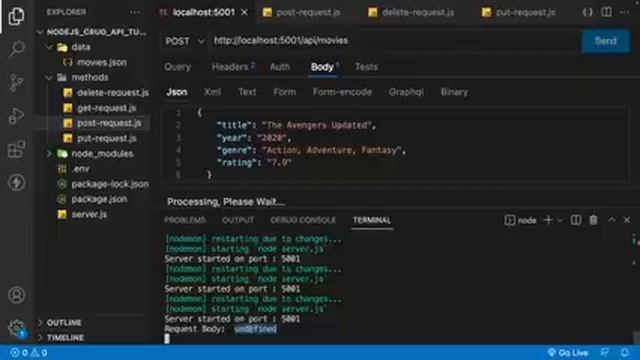Viewport: 640px width, 360px height.
Task: Select the Form body type
Action: (x=284, y=92)
